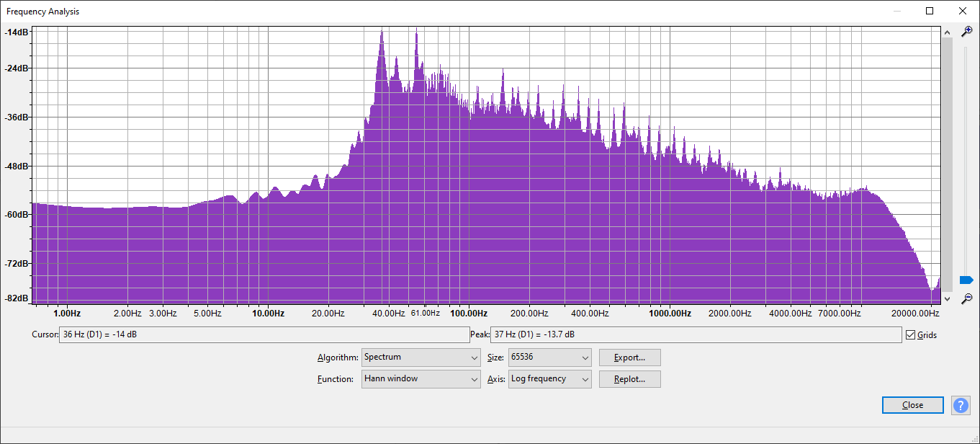This screenshot has width=980, height=444.
Task: Maximize the Frequency Analysis window
Action: click(930, 11)
